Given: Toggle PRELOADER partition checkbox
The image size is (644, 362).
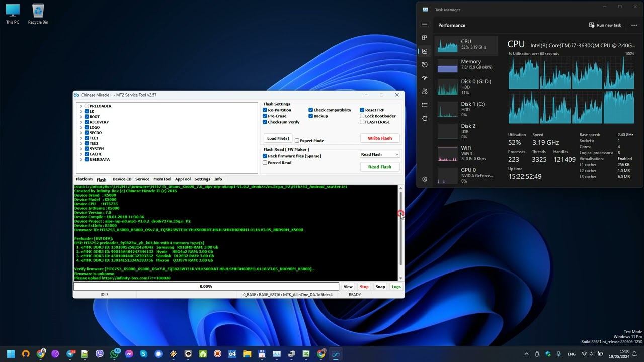Looking at the screenshot, I should pos(87,106).
